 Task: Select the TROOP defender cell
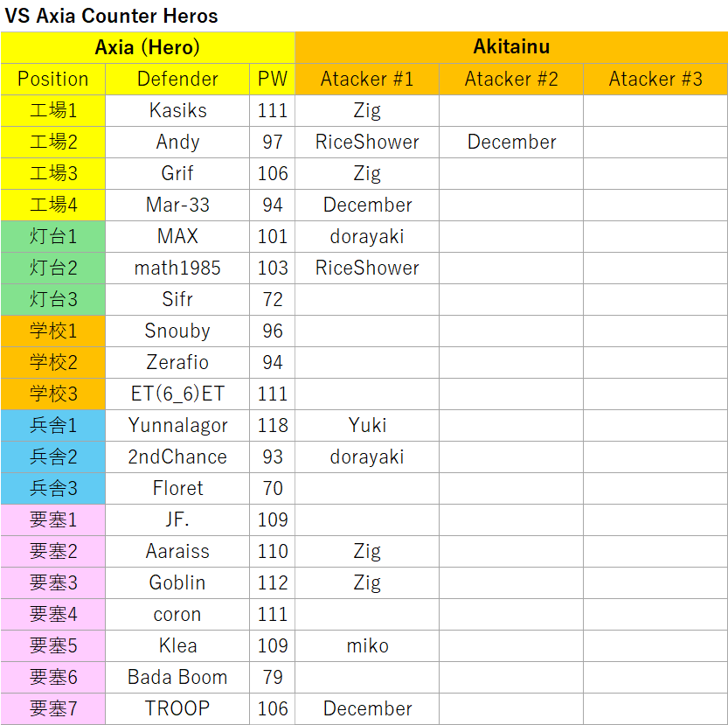(177, 708)
